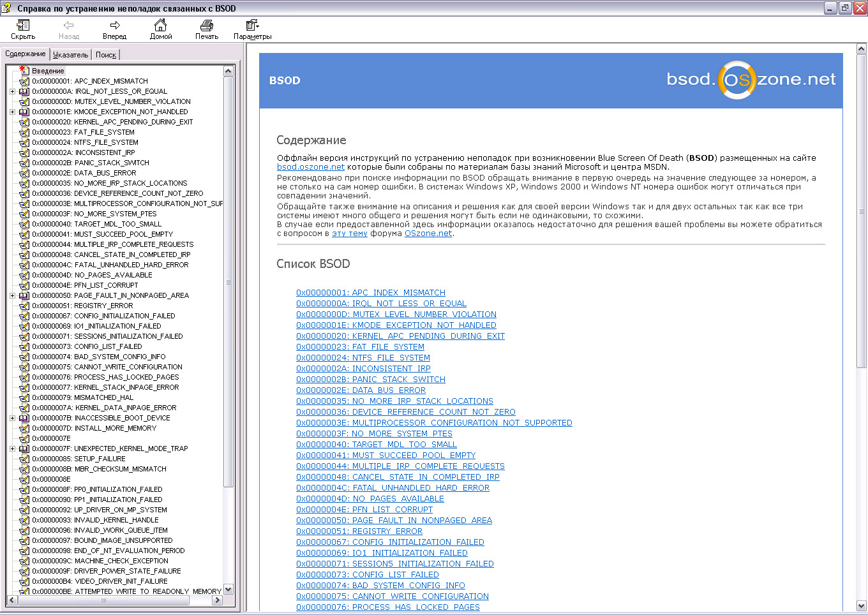
Task: Click the help window title bar icon
Action: coord(7,8)
